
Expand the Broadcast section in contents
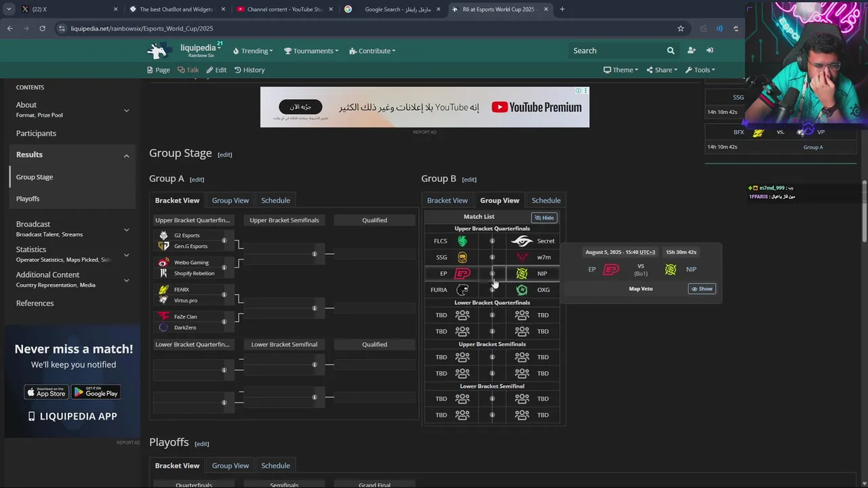[126, 229]
